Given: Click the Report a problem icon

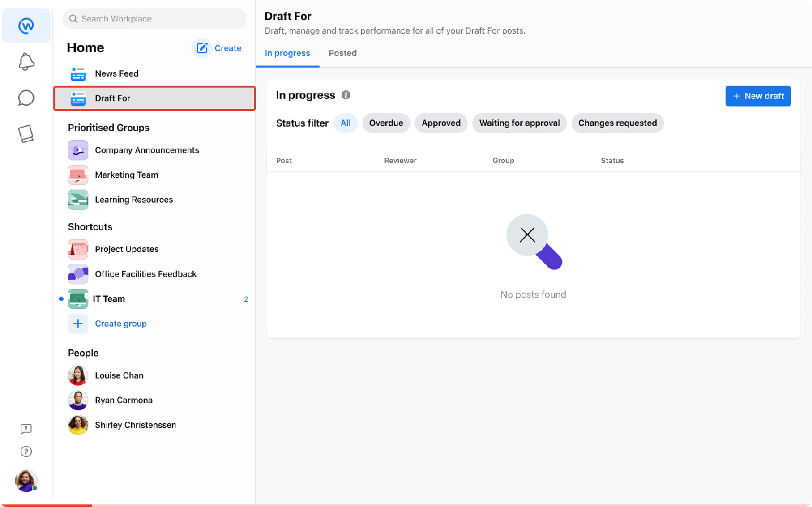Looking at the screenshot, I should (26, 428).
